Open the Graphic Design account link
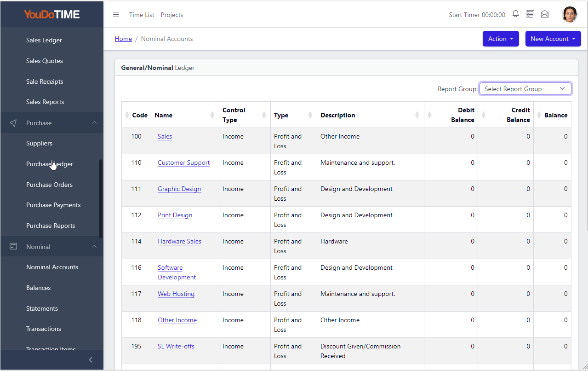 tap(179, 189)
